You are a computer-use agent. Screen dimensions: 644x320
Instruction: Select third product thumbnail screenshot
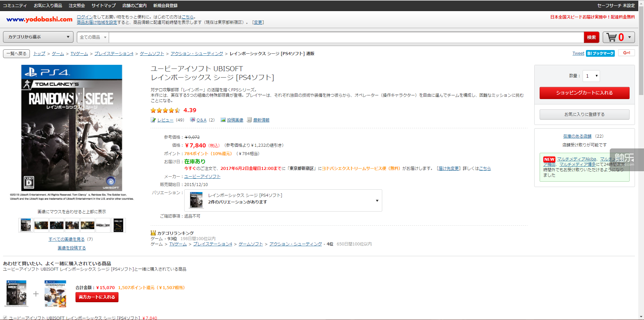point(57,225)
